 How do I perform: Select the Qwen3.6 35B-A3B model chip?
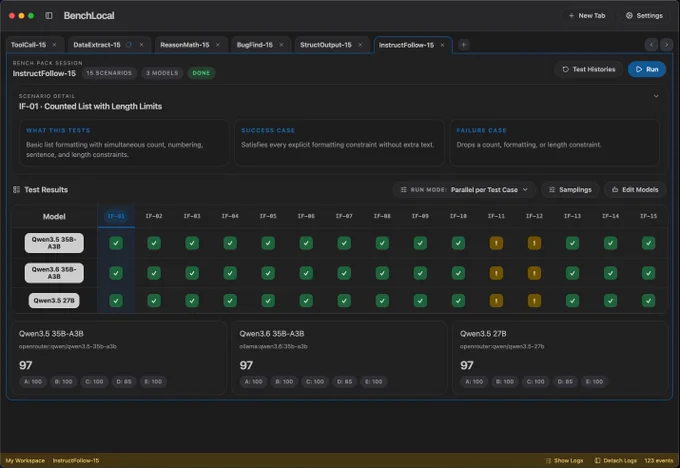(54, 273)
